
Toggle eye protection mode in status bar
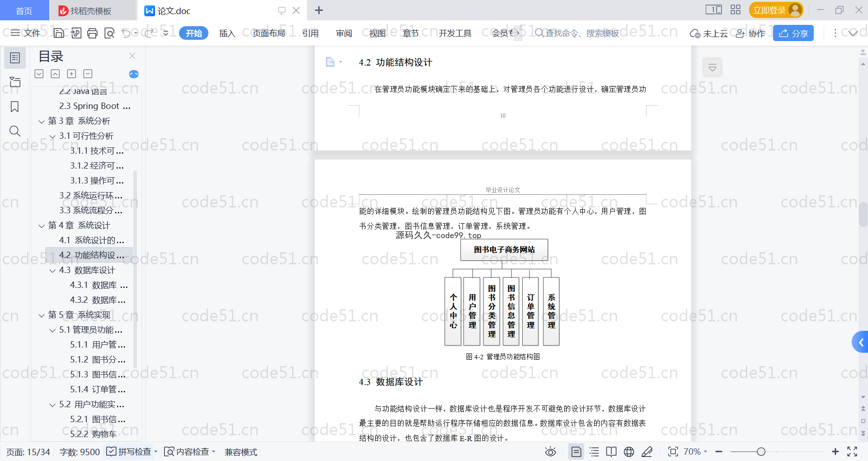pyautogui.click(x=550, y=452)
